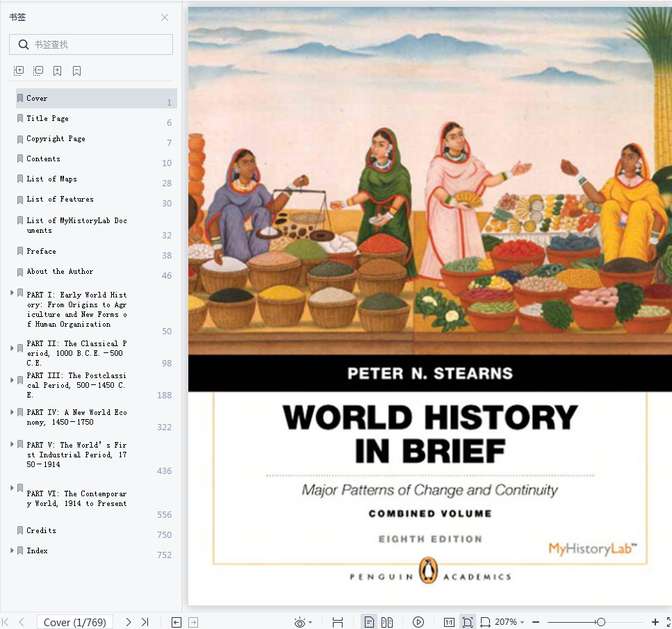Switch to two-page view
Screen dimensions: 672x629
(x=387, y=622)
